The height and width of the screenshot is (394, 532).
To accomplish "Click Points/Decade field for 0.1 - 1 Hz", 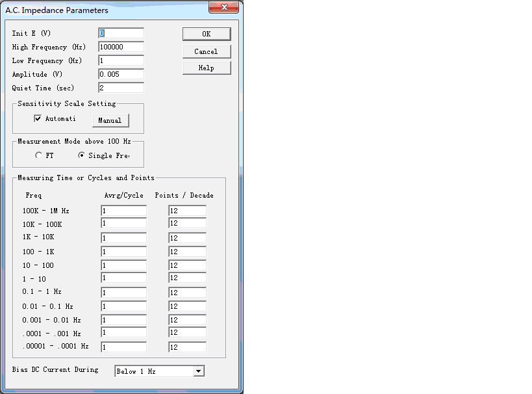I will pyautogui.click(x=187, y=293).
